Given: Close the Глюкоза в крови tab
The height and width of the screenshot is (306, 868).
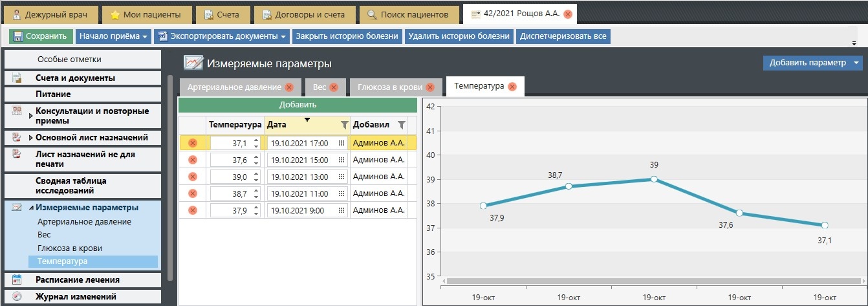Looking at the screenshot, I should click(433, 87).
